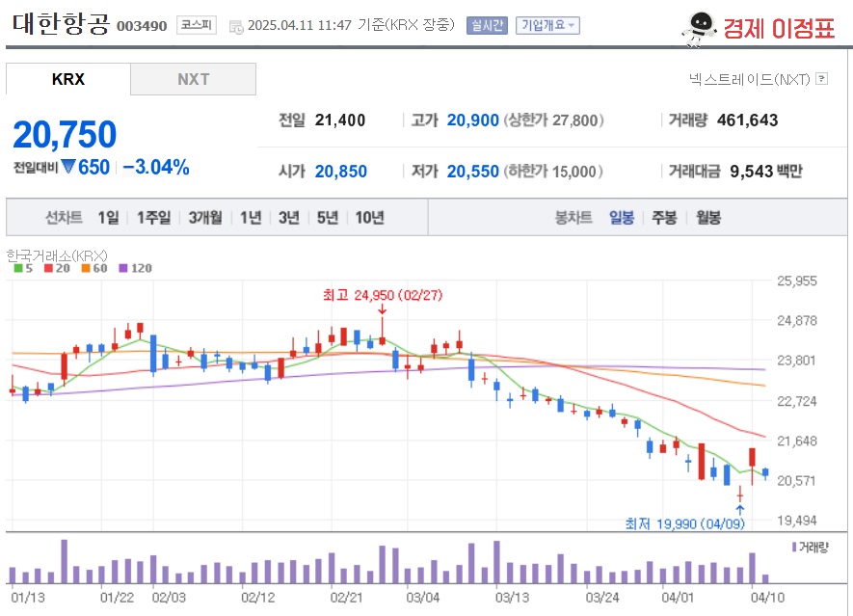Click the 04/10 date on chart axis
Screen dimensions: 853x616
pyautogui.click(x=767, y=598)
